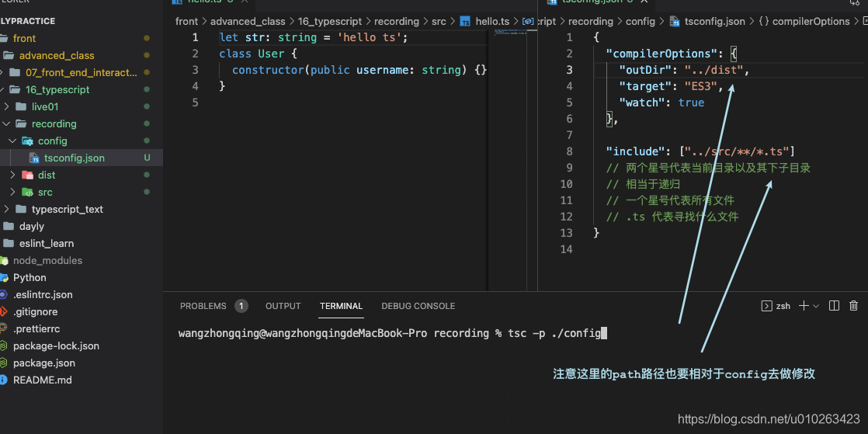
Task: Kill terminal with trash icon
Action: pos(853,306)
